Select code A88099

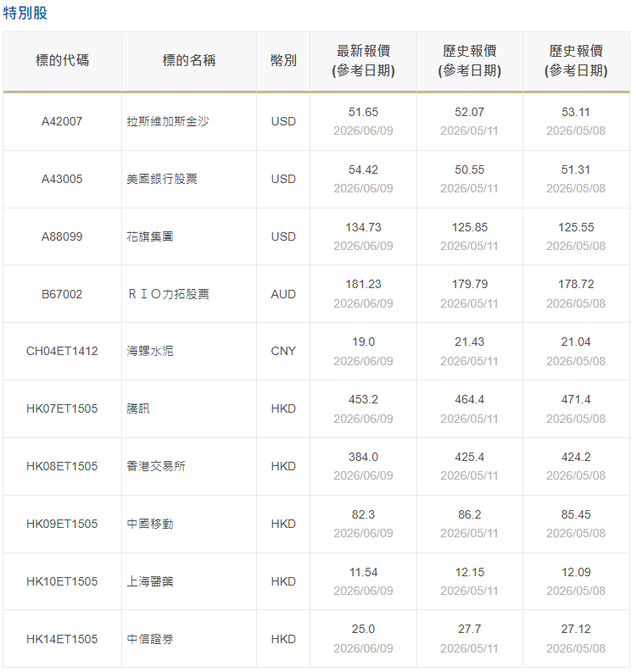tap(62, 236)
